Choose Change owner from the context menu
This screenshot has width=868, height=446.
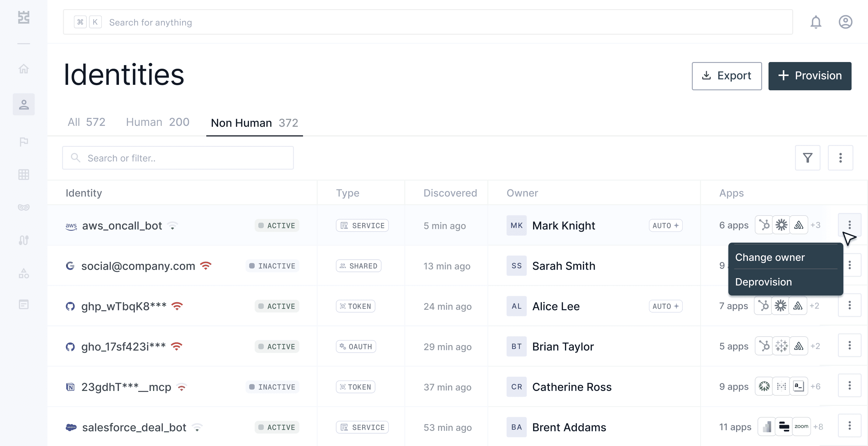tap(770, 258)
